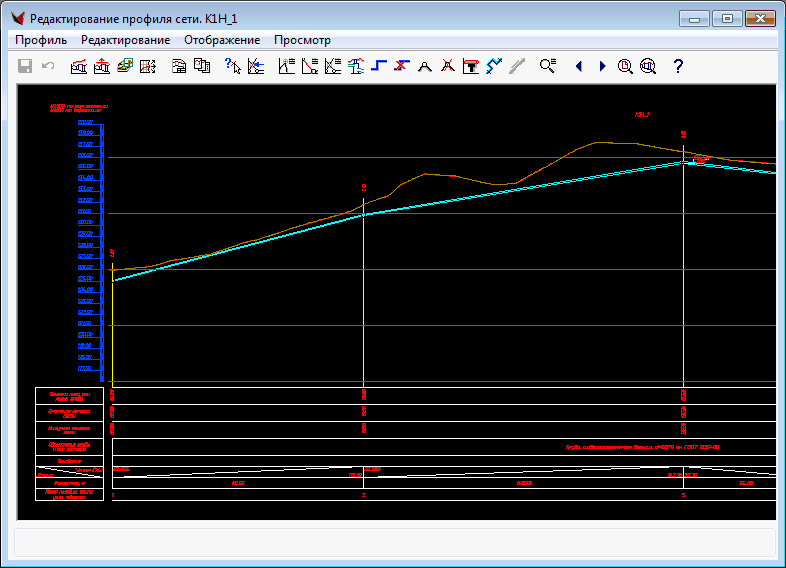Image resolution: width=786 pixels, height=568 pixels.
Task: Click the arc icon crossed with red X
Action: pos(448,66)
